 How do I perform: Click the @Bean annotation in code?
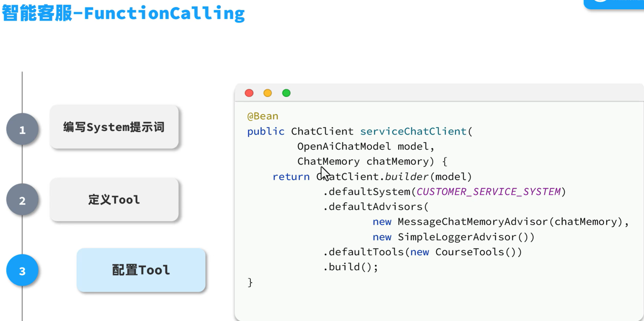262,116
